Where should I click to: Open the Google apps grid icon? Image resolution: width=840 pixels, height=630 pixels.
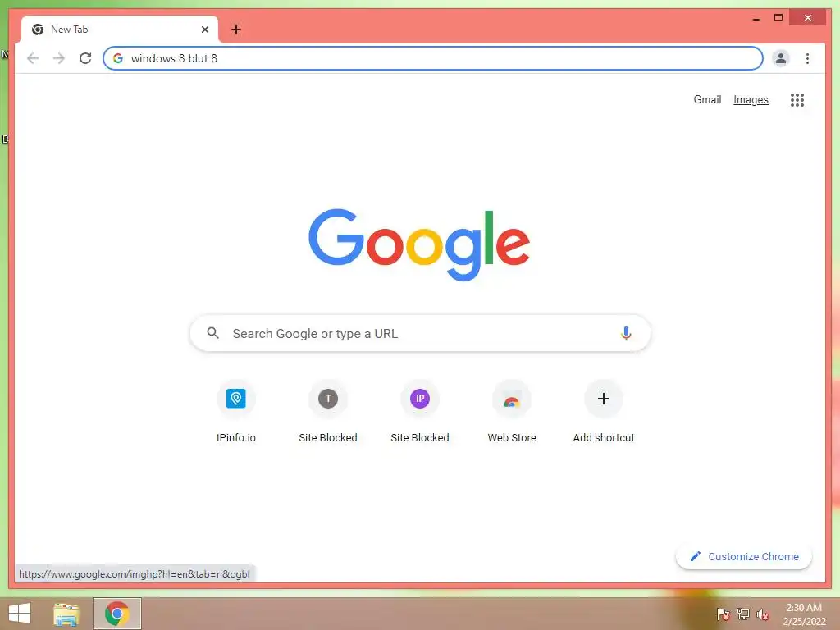pyautogui.click(x=797, y=100)
